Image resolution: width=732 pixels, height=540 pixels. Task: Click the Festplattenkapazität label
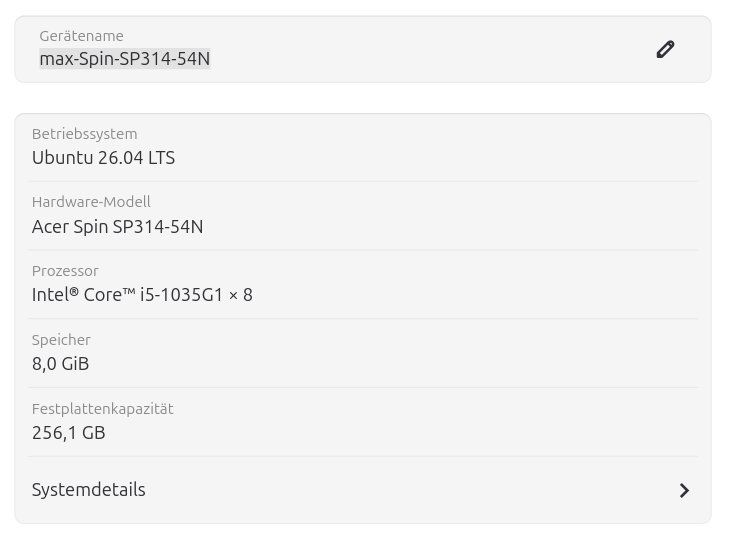(x=103, y=409)
